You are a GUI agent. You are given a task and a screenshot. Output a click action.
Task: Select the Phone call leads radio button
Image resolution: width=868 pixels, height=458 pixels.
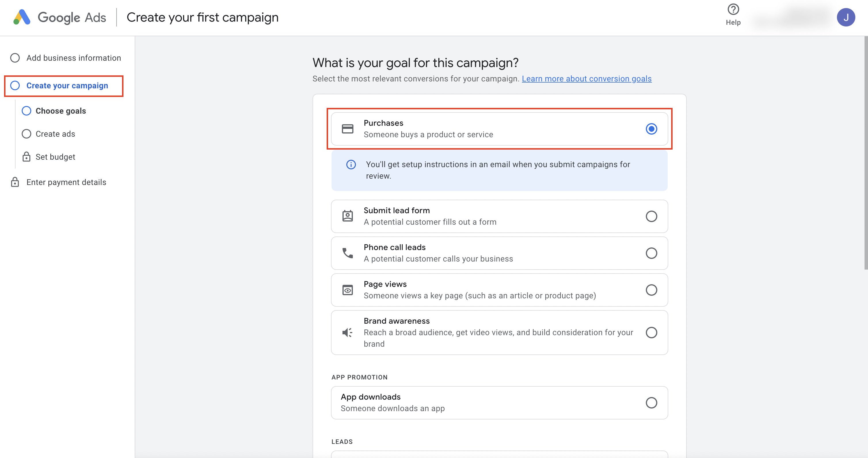(x=652, y=253)
